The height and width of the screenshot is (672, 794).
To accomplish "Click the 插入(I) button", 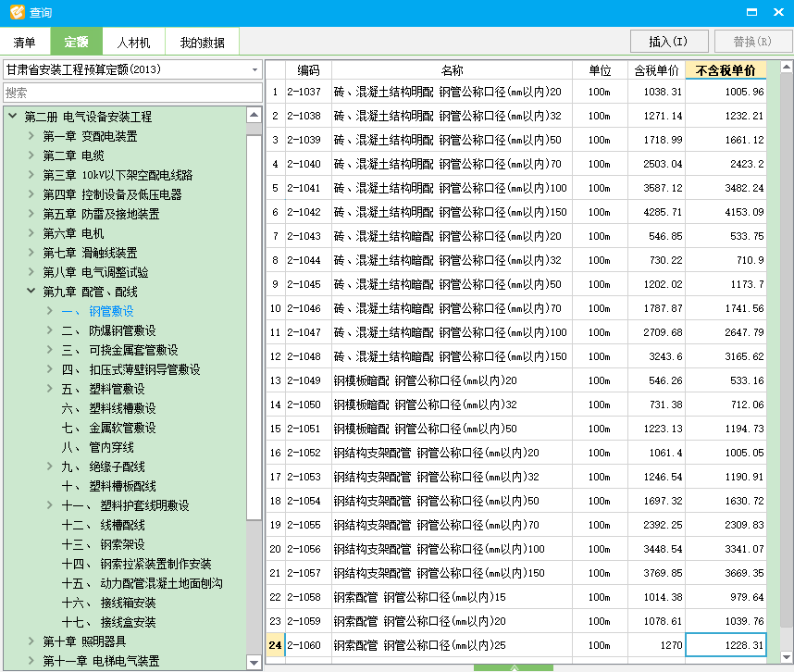I will [669, 41].
